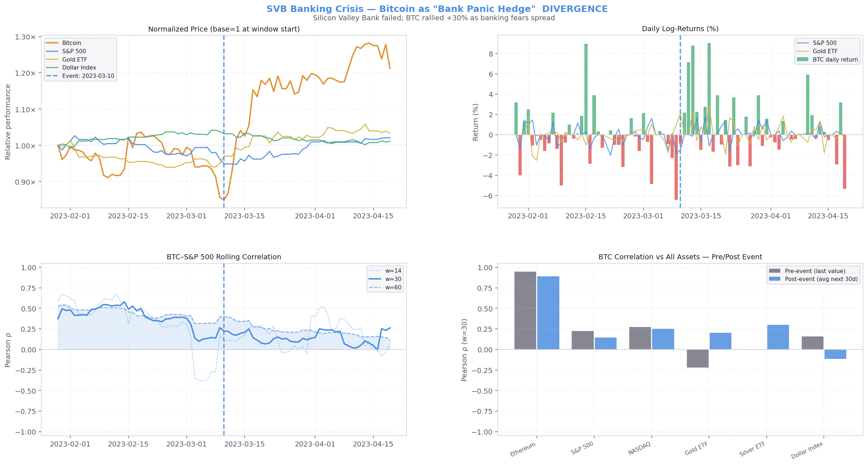The height and width of the screenshot is (465, 868).
Task: Click "2023-02-01" on the Normalized Price x-axis
Action: [70, 216]
